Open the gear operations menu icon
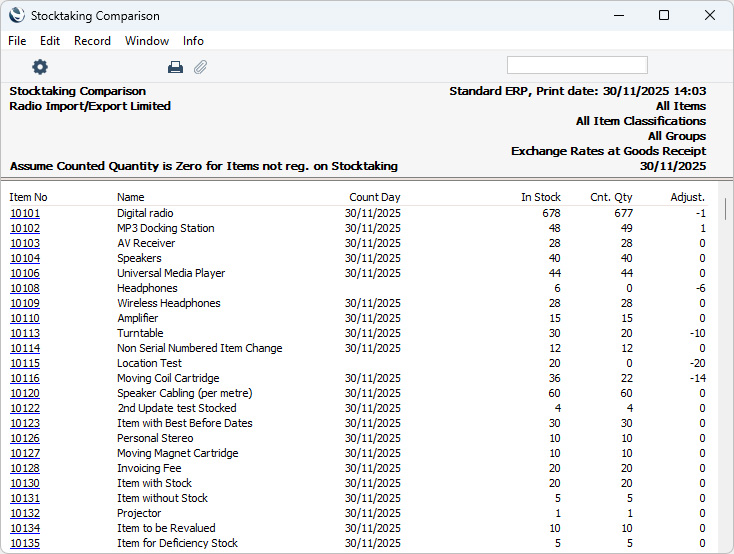This screenshot has height=554, width=734. tap(40, 67)
